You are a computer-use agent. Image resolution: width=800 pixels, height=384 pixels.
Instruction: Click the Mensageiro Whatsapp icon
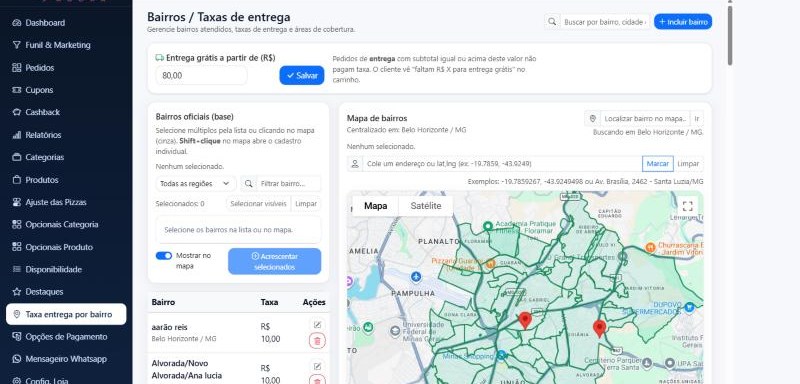[17, 359]
